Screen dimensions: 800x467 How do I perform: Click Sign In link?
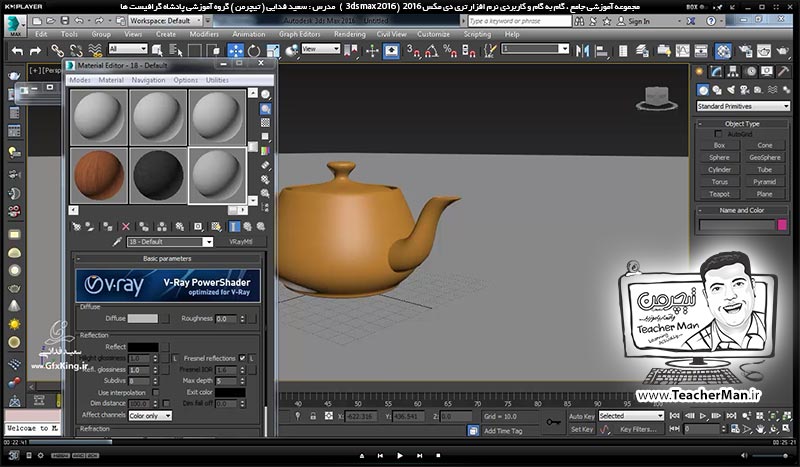tap(634, 21)
